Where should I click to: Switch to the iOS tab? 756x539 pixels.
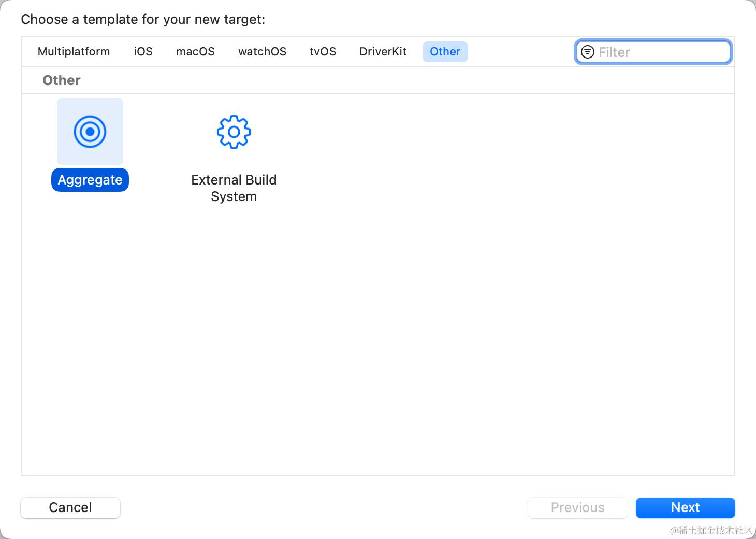143,52
